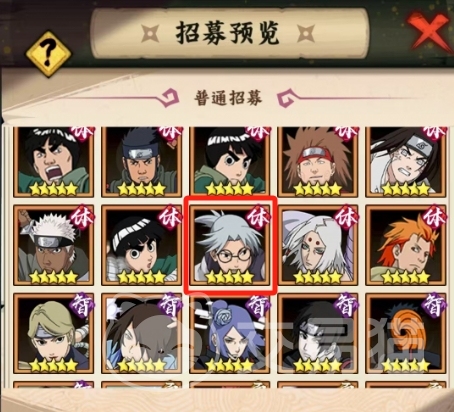Choose the bearded ninja with blue headband
The image size is (454, 412).
141,162
